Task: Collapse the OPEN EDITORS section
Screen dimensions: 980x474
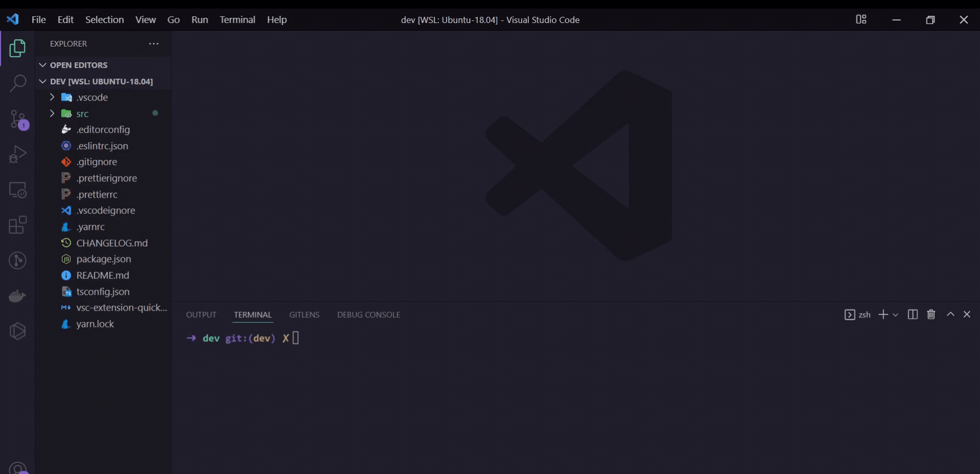Action: (42, 65)
